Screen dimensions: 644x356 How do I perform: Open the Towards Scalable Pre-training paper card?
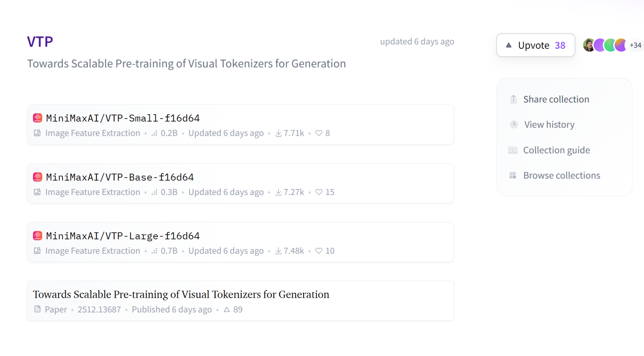(x=181, y=294)
